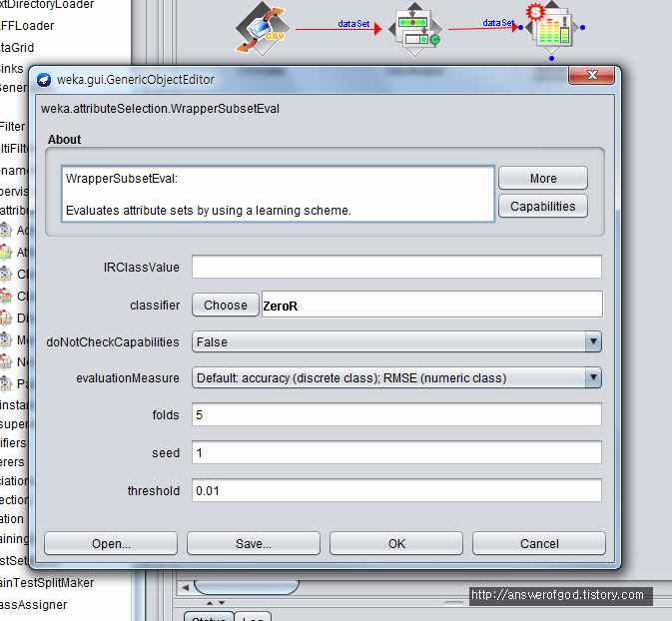Click the IRClassValue input field
Viewport: 672px width, 621px height.
396,267
